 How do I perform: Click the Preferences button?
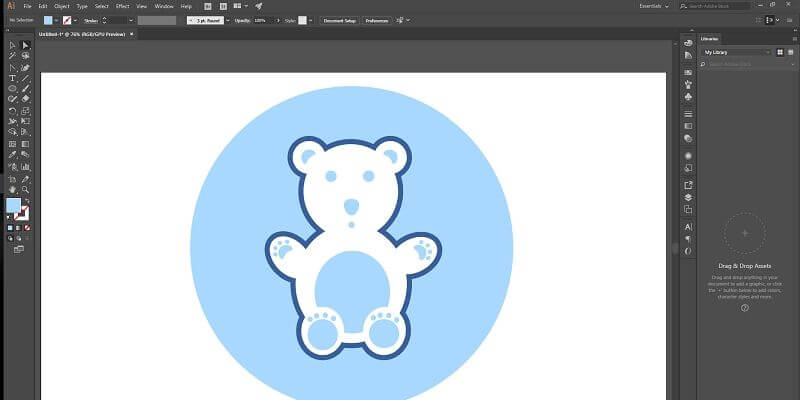coord(377,20)
